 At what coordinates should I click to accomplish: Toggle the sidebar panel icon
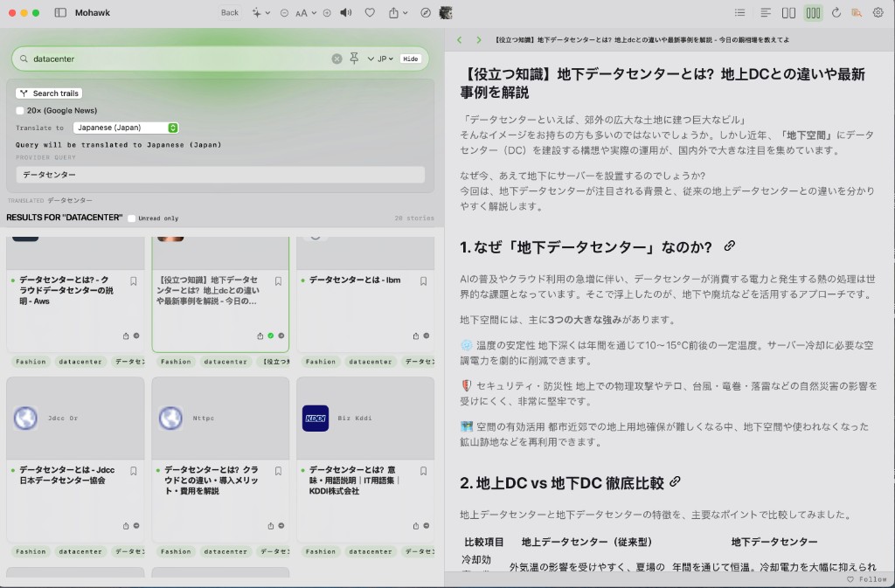coord(60,12)
